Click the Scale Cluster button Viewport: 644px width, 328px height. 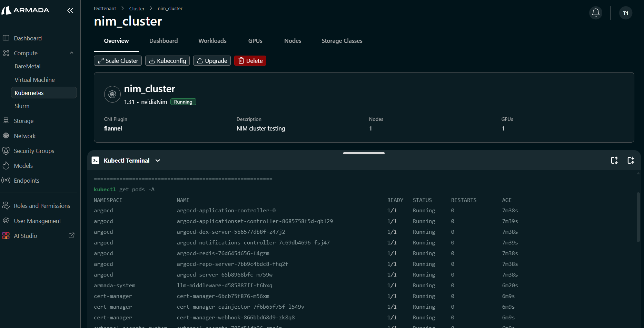tap(118, 60)
